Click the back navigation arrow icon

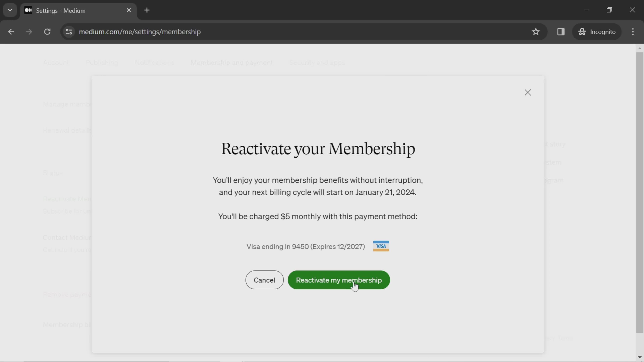pyautogui.click(x=11, y=31)
